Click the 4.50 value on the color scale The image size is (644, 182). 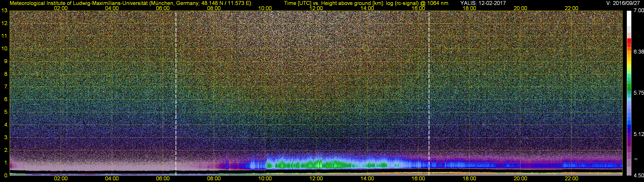[x=639, y=176]
